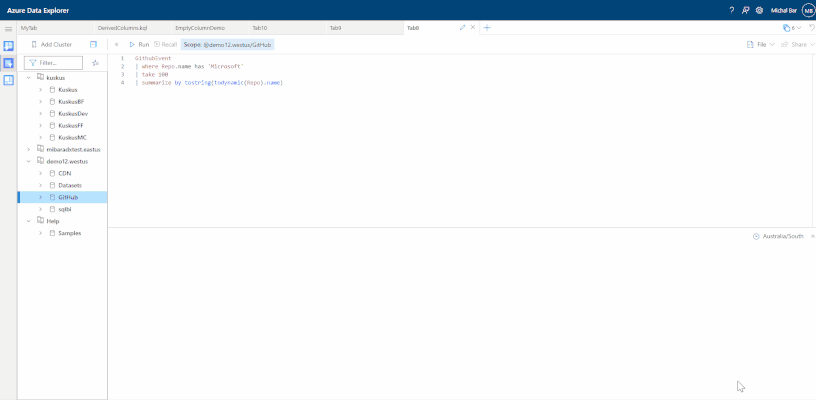Open the settings gear icon
The image size is (816, 400).
tap(759, 10)
